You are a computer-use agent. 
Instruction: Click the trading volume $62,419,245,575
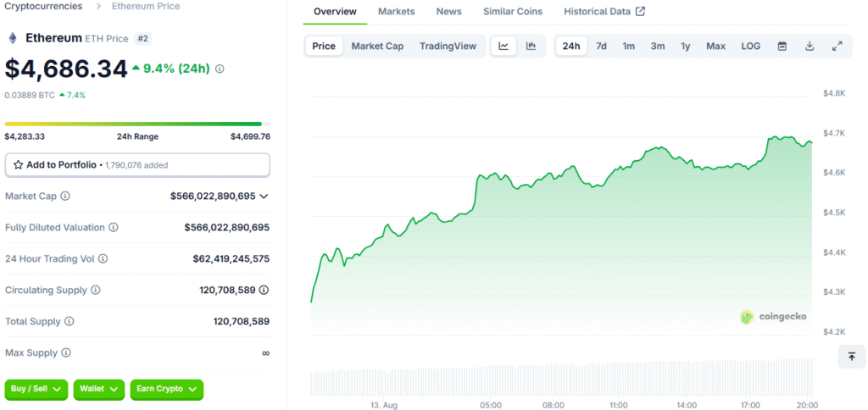coord(231,258)
